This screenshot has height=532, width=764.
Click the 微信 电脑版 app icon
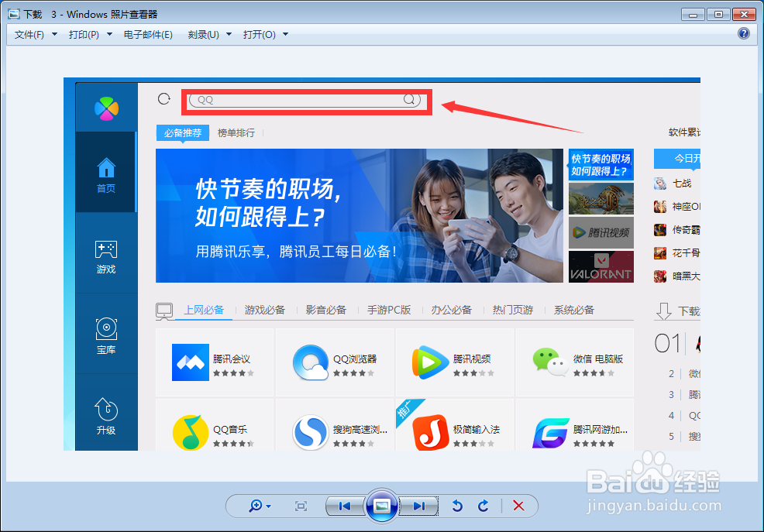(x=551, y=362)
